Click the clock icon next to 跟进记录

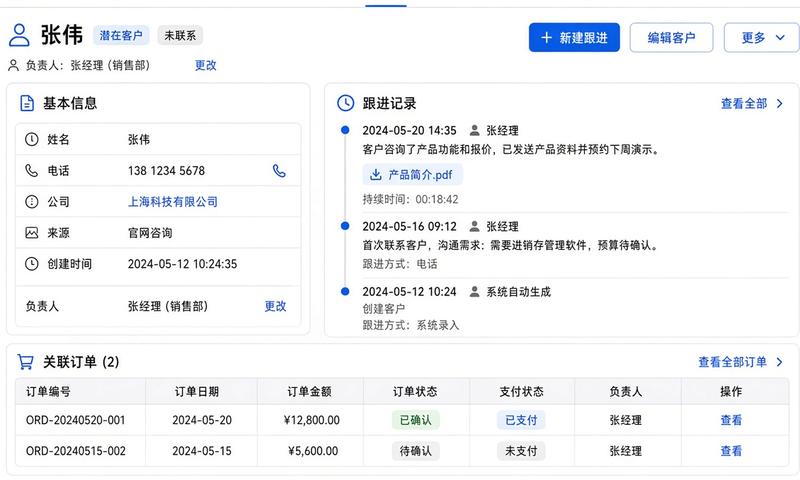(345, 103)
